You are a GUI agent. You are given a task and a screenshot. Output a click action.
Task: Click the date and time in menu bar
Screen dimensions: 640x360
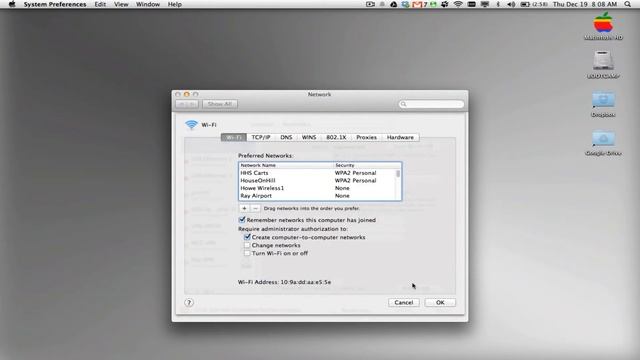(x=585, y=4)
